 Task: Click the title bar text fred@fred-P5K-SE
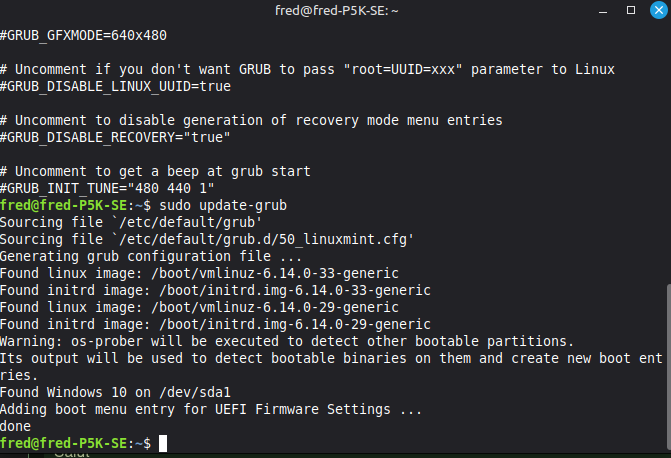click(x=337, y=10)
